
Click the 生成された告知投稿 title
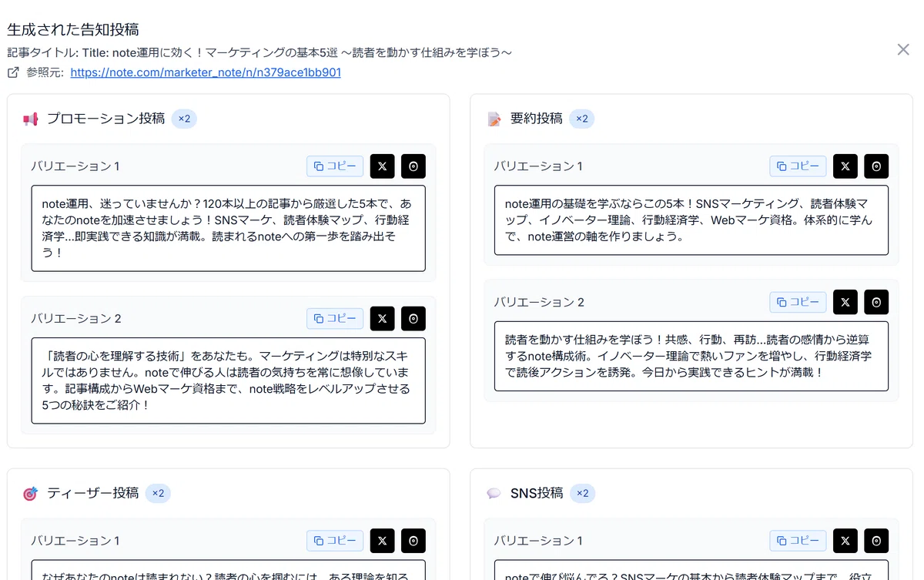[73, 29]
